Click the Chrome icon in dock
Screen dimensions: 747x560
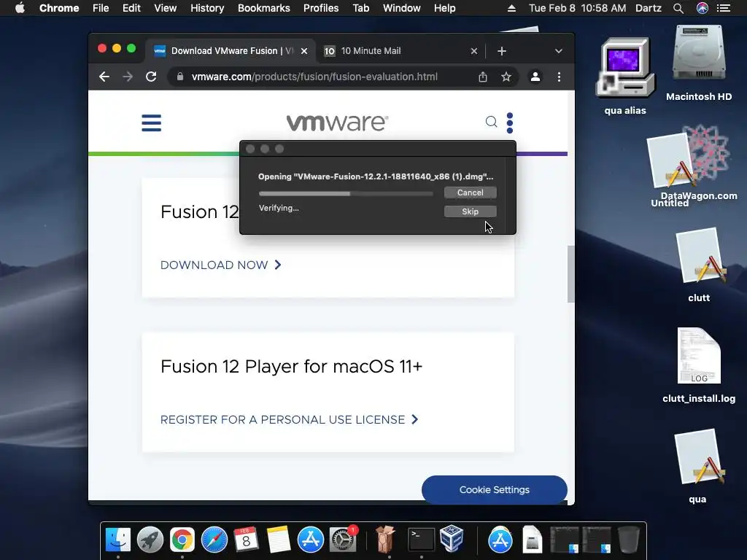pyautogui.click(x=182, y=540)
